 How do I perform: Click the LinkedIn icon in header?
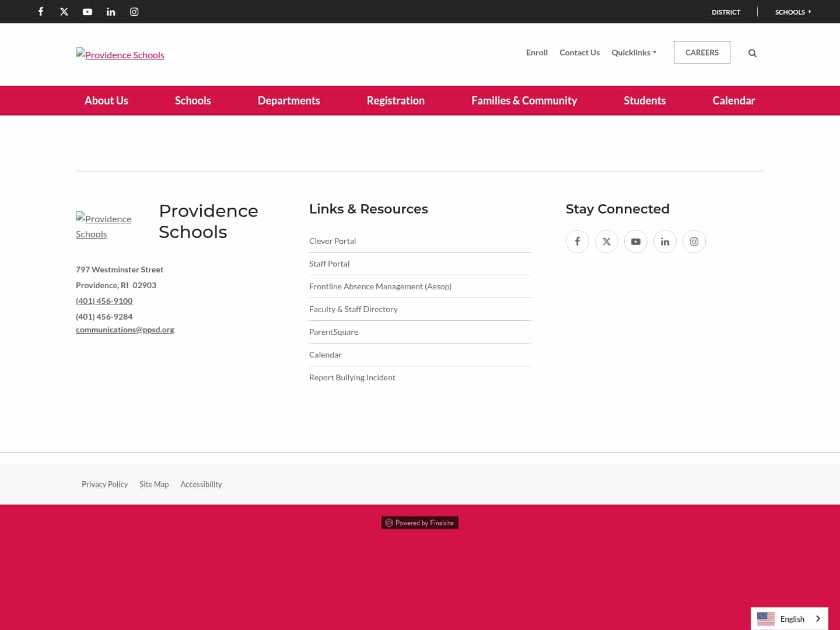[111, 12]
